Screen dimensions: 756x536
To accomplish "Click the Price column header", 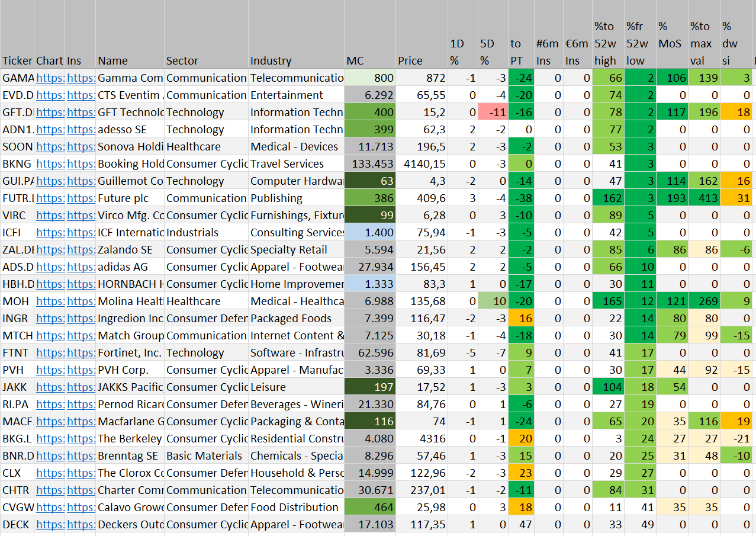I will click(421, 60).
